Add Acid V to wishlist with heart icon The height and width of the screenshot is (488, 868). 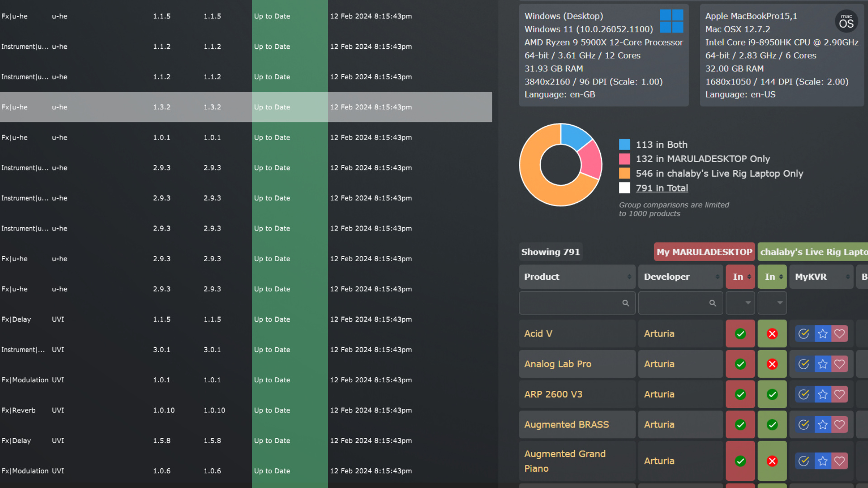tap(840, 334)
